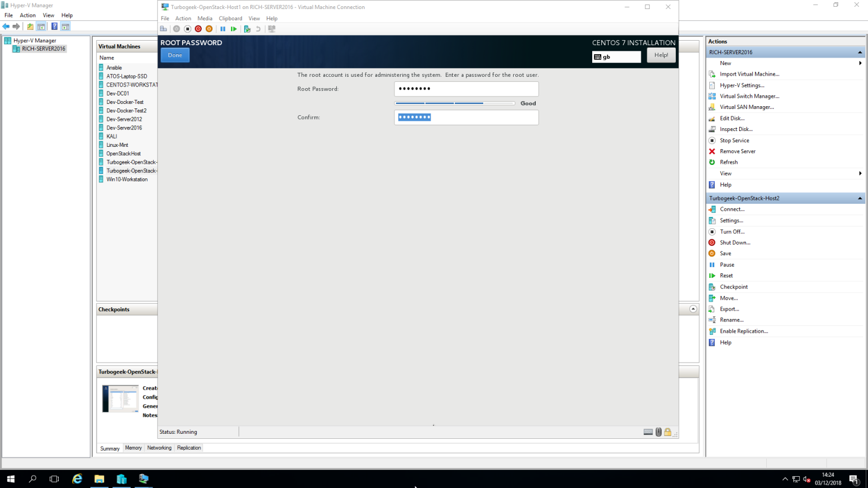Click the Pause icon in the VM toolbar
Screen dimensions: 868x488
click(223, 29)
